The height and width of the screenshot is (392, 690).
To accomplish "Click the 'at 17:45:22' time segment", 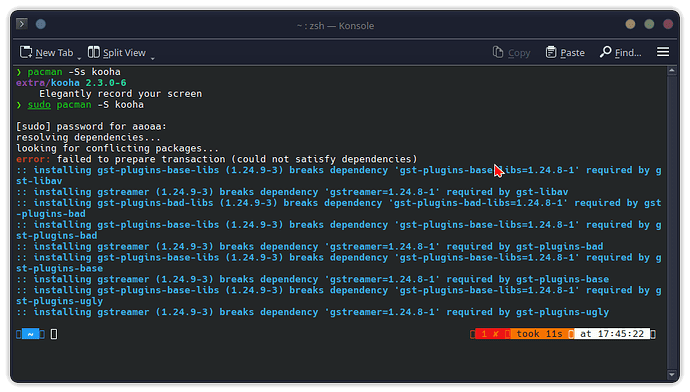I will click(x=612, y=334).
